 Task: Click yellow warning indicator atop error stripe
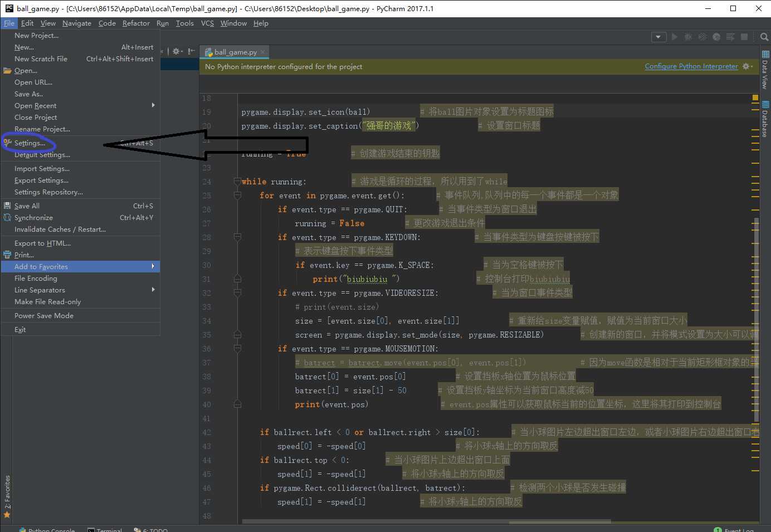pos(755,97)
